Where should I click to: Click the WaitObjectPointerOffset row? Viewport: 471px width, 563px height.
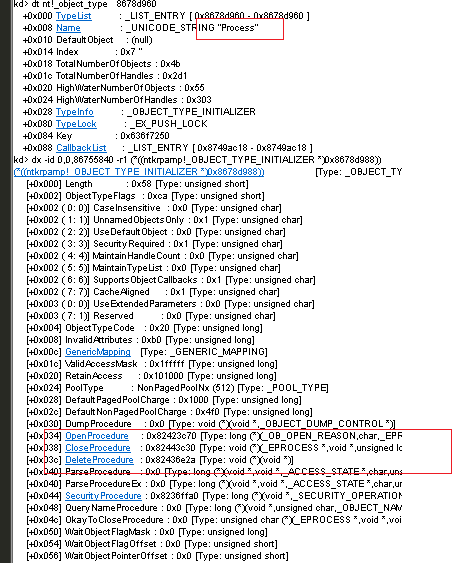pyautogui.click(x=157, y=556)
